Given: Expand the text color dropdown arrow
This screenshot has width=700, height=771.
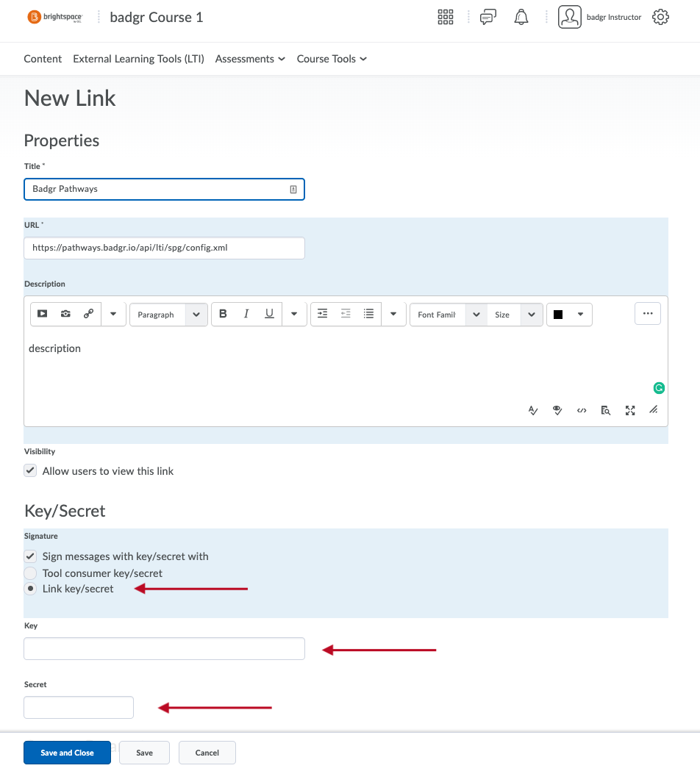Looking at the screenshot, I should tap(580, 314).
